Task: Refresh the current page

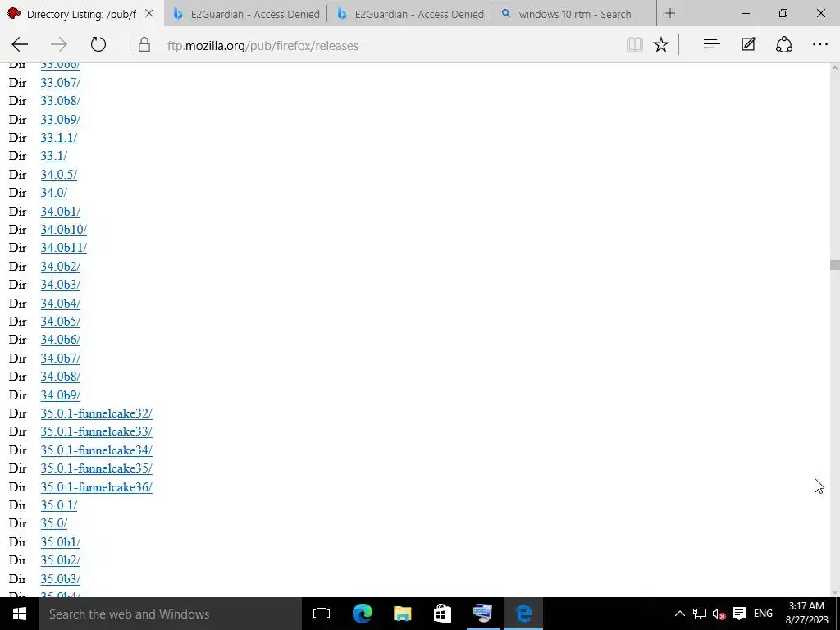Action: pyautogui.click(x=98, y=44)
